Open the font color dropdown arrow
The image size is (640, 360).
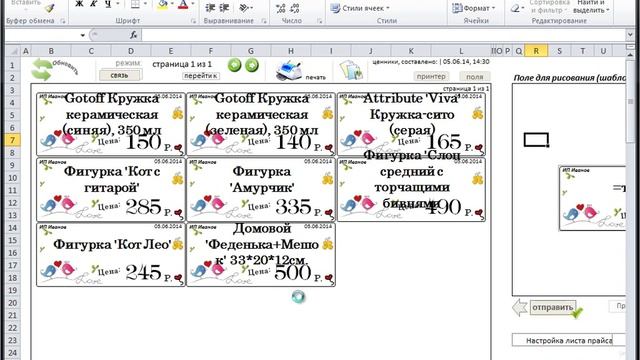(193, 4)
